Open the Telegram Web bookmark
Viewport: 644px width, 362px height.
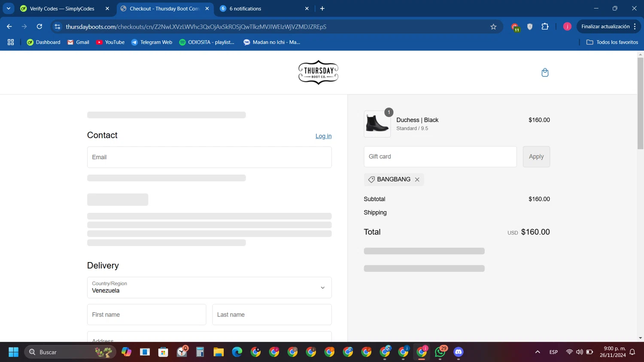(x=152, y=42)
